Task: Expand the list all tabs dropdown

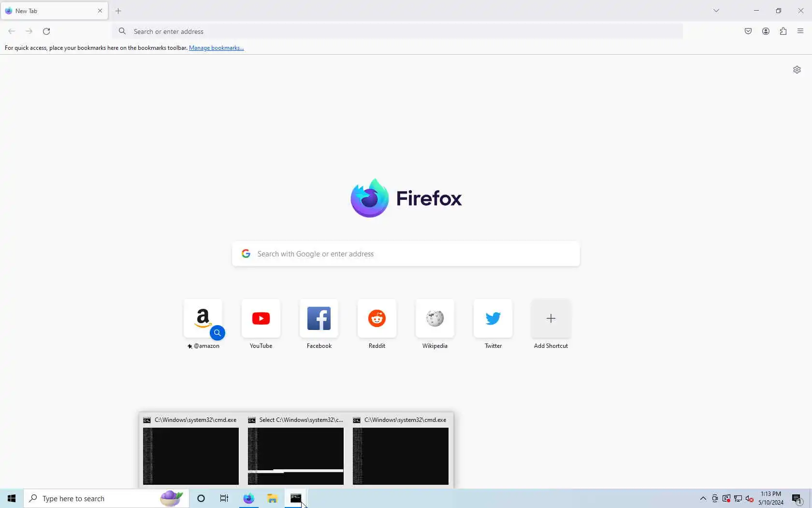Action: tap(716, 11)
